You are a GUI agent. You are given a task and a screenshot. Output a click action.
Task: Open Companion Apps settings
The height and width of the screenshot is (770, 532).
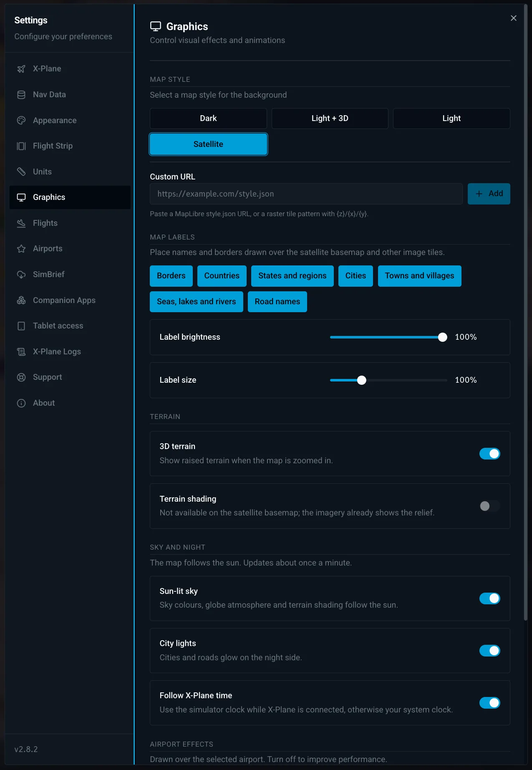[70, 300]
